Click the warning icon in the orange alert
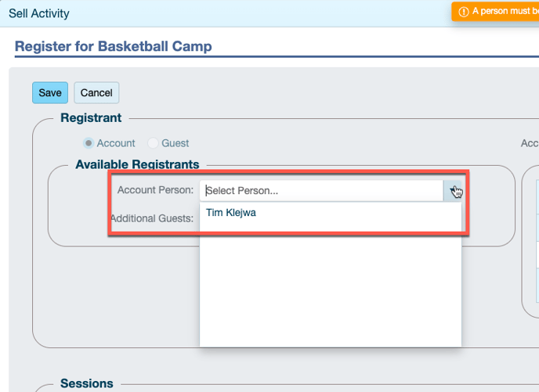This screenshot has width=539, height=392. tap(464, 12)
